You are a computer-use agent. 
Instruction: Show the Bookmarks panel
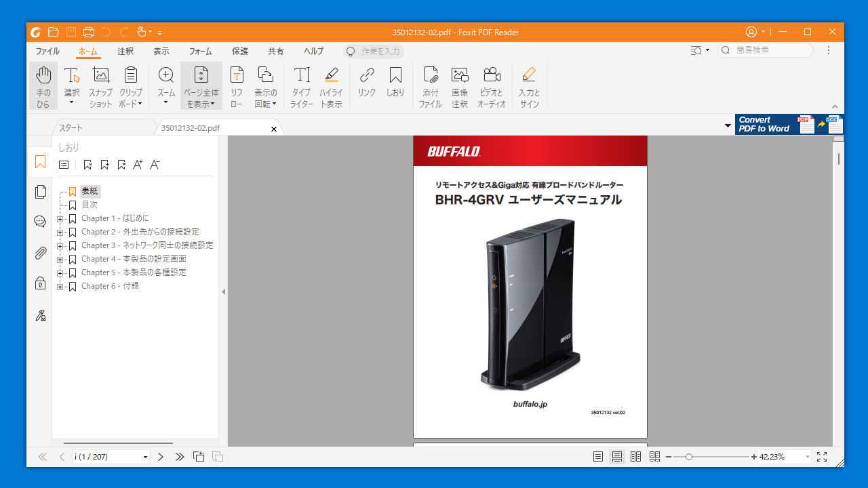(40, 161)
